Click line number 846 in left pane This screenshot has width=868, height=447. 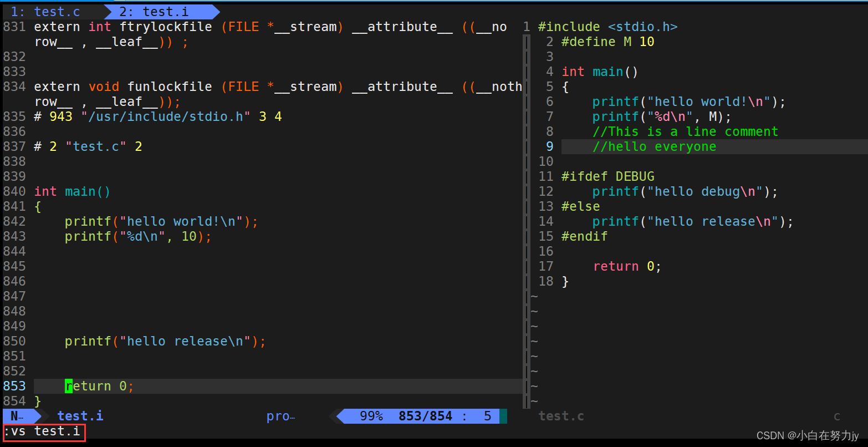click(x=14, y=281)
